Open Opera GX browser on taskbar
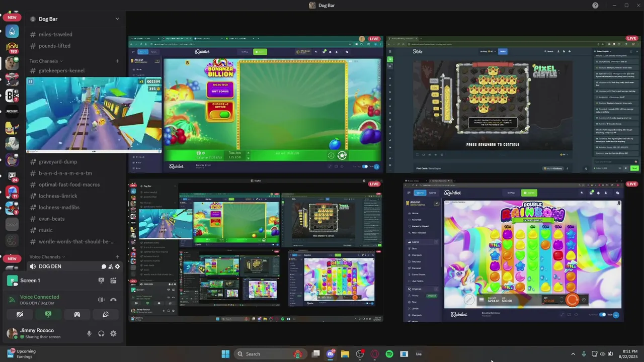 click(374, 354)
